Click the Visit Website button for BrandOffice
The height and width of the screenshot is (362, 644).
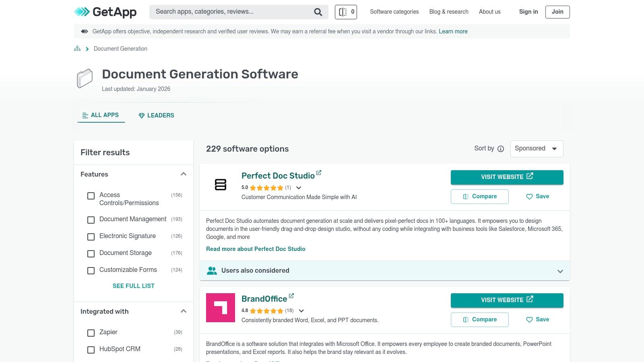coord(507,300)
